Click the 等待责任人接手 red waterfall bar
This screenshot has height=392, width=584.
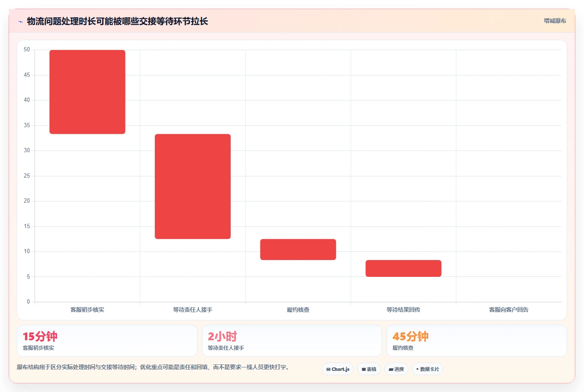(193, 186)
